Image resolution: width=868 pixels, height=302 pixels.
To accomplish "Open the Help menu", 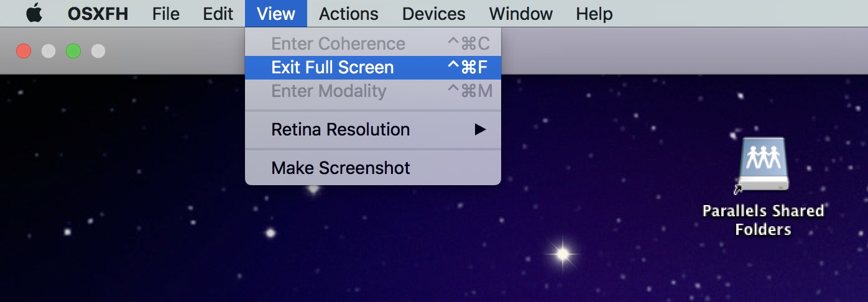I will tap(594, 14).
